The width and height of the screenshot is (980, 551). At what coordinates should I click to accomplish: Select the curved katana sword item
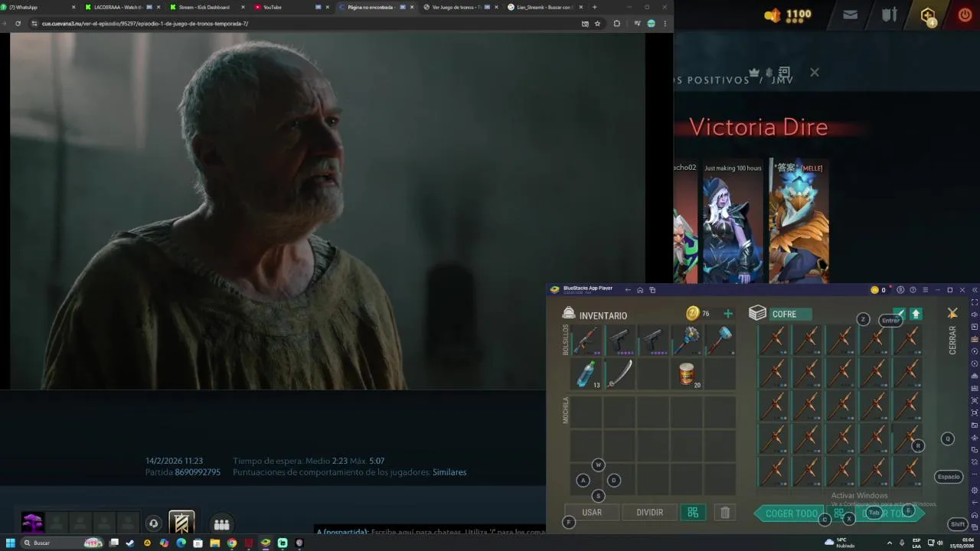click(x=620, y=374)
